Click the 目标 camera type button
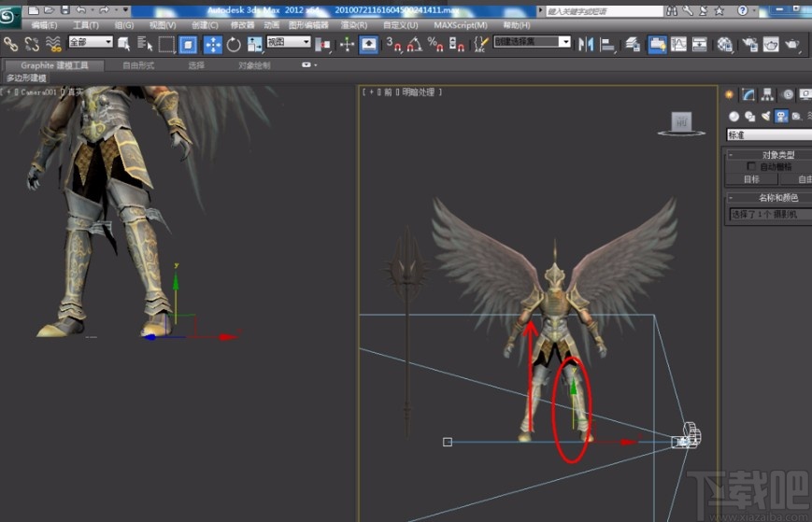812x522 pixels. pos(751,179)
